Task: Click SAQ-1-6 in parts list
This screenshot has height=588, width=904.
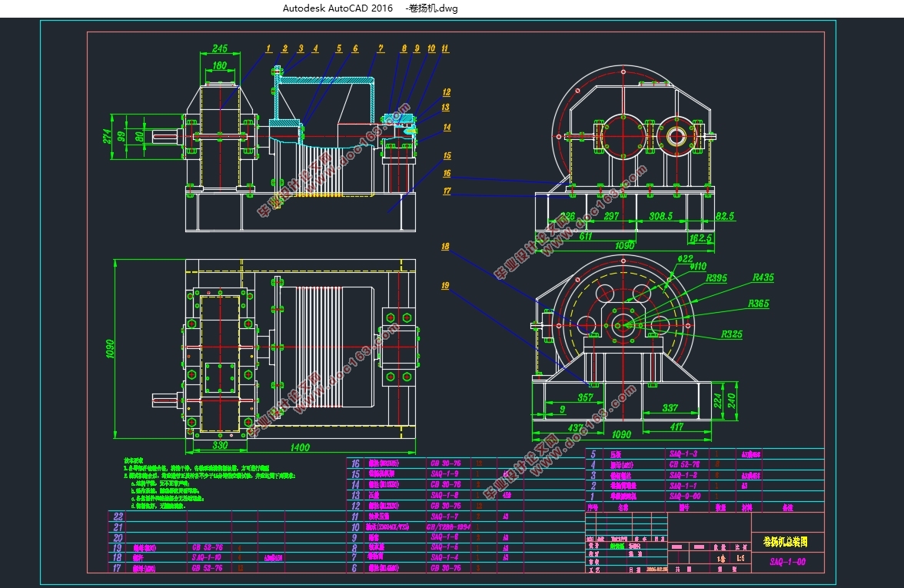Action: 445,537
